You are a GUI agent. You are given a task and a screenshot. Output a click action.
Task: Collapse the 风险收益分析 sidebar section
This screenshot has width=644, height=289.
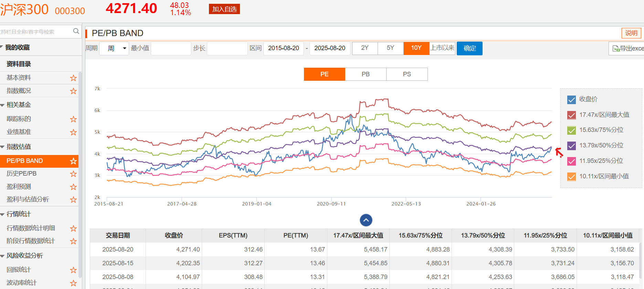[3, 256]
